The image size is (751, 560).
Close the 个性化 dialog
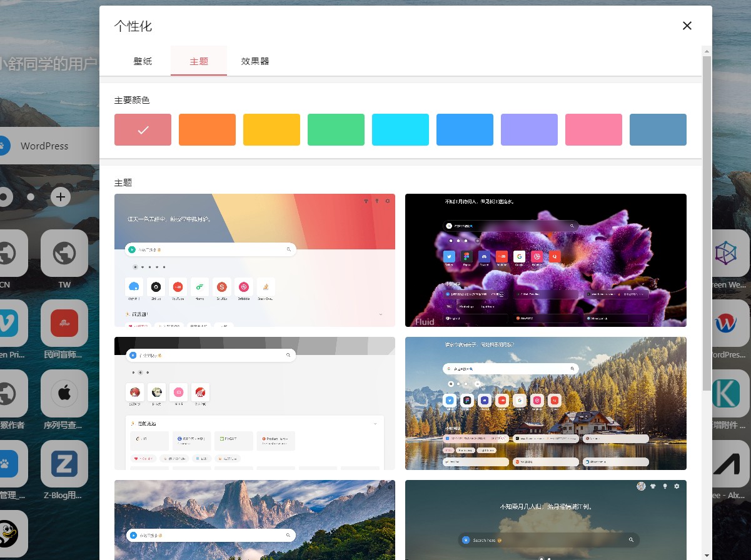click(x=687, y=26)
